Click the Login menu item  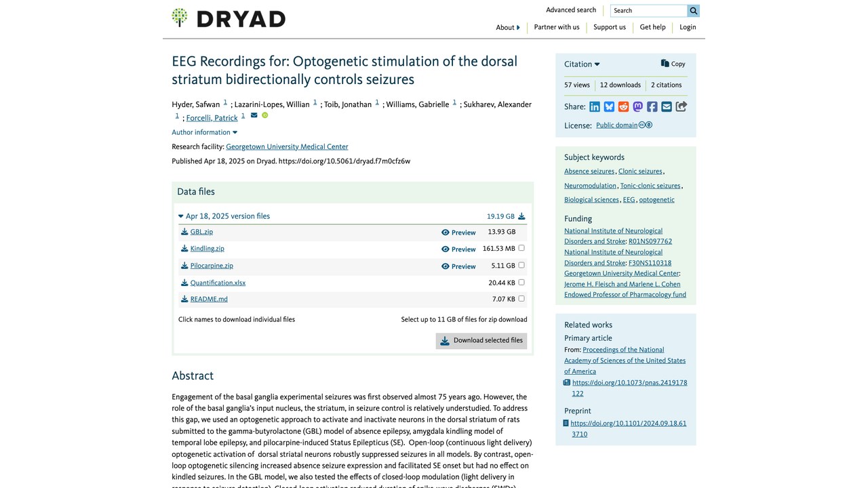click(x=688, y=27)
